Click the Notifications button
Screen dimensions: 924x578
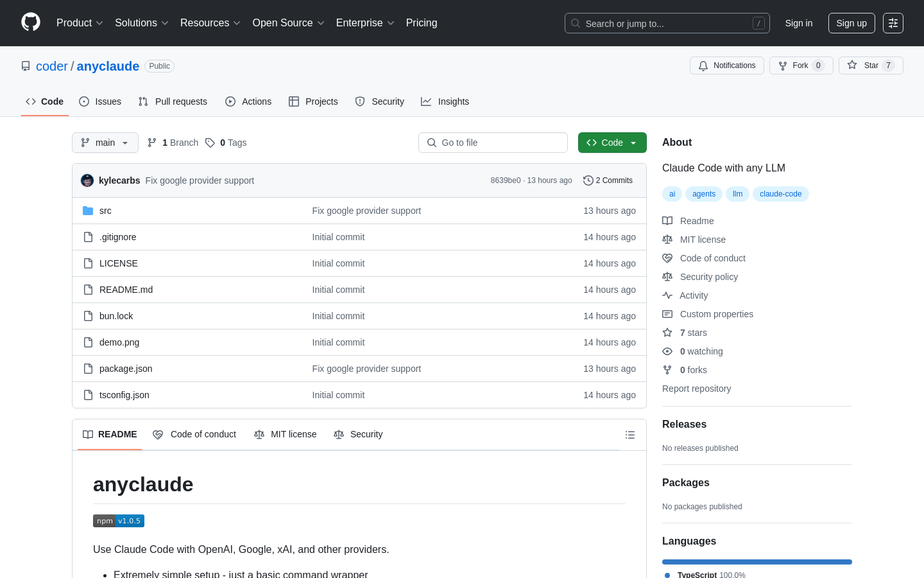[x=727, y=66]
